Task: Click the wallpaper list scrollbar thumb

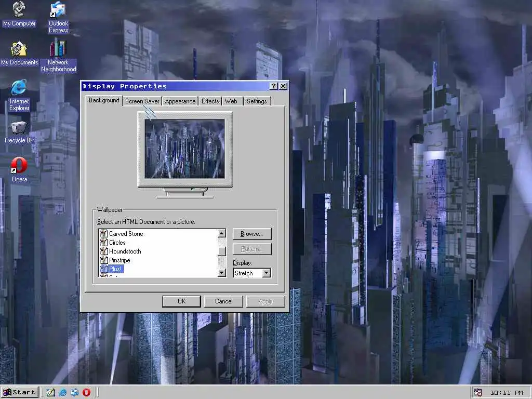Action: click(222, 251)
